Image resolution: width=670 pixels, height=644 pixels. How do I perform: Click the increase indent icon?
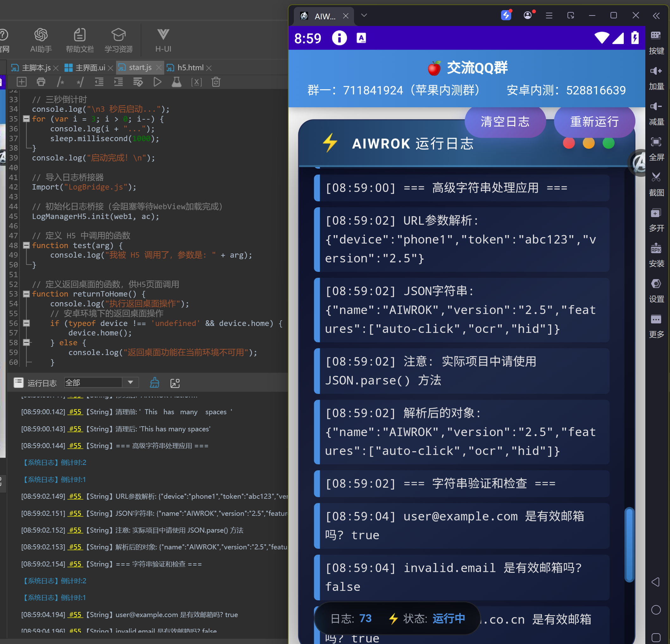118,82
